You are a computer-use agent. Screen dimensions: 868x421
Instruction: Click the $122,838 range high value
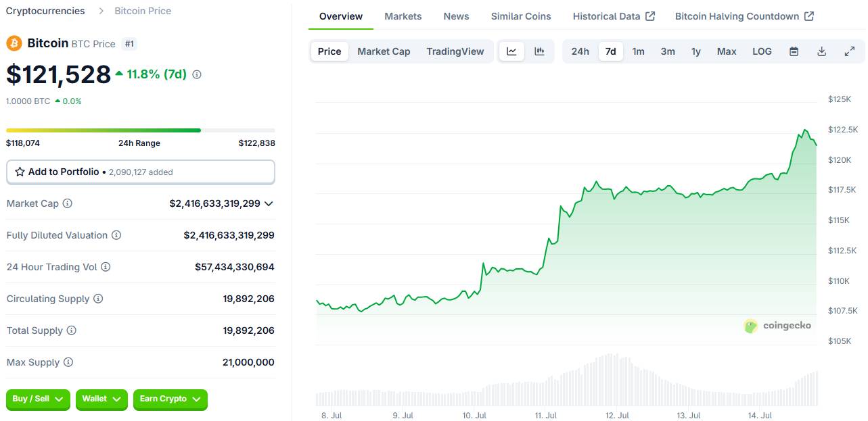point(257,143)
